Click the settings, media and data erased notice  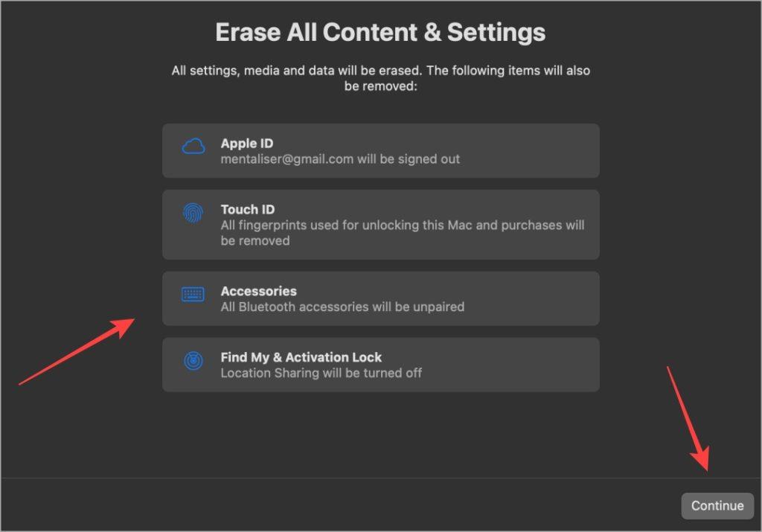(380, 78)
